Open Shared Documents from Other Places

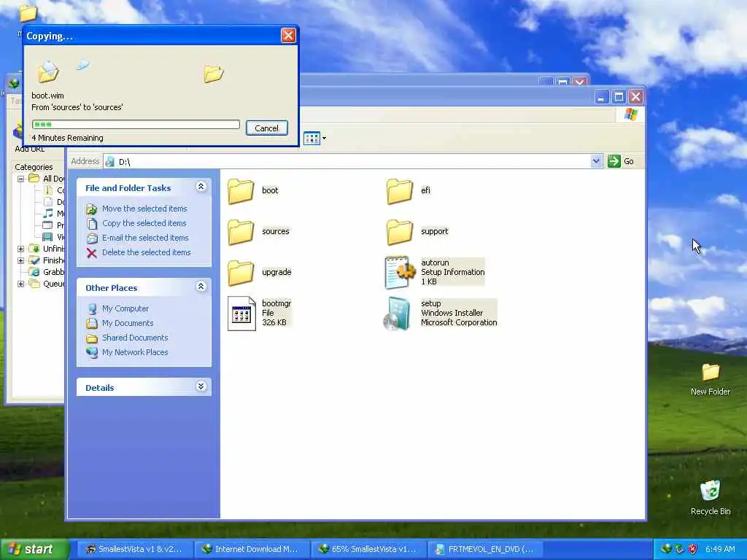tap(135, 338)
